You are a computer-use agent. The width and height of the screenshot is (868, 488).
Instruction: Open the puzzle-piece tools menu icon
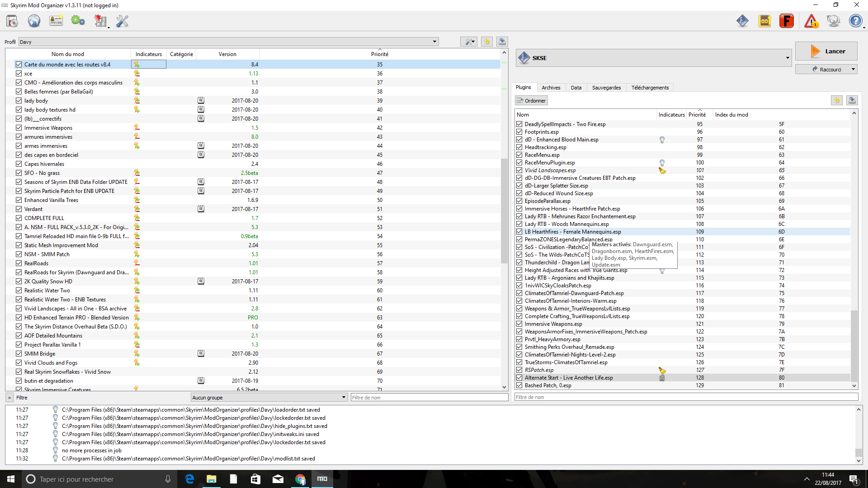[x=100, y=21]
